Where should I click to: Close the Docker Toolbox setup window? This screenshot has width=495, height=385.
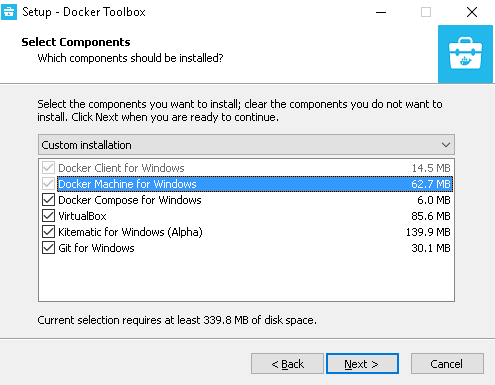pos(472,12)
